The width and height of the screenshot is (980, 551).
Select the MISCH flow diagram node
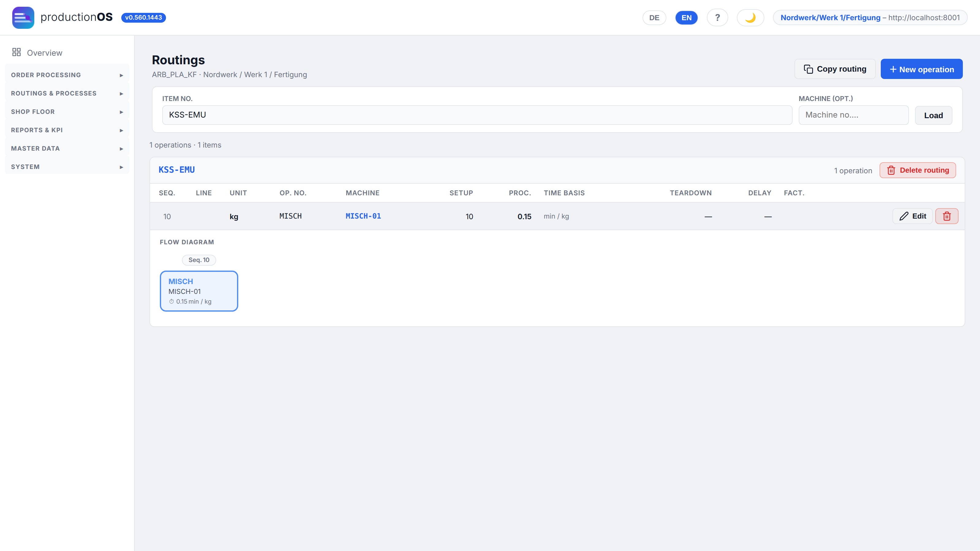[199, 291]
